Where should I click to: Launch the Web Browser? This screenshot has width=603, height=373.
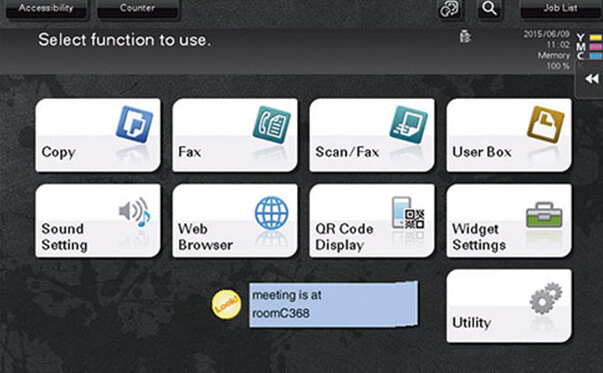pyautogui.click(x=235, y=220)
